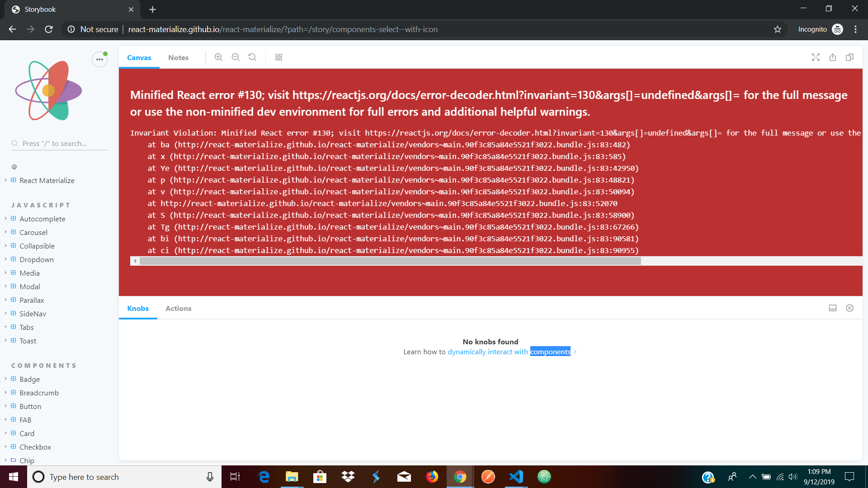Go fullscreen with the story canvas
Viewport: 868px width, 488px height.
(815, 57)
